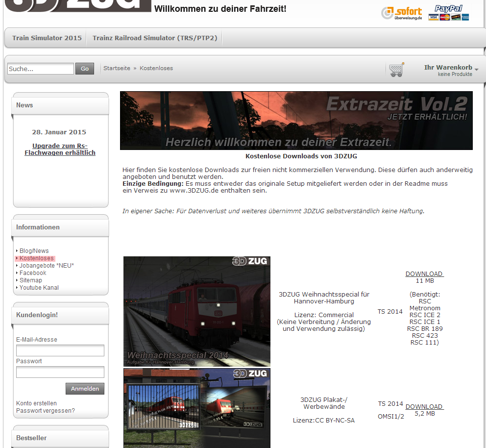Click '3DZUG Weihnachtsspecial für Hannover-Hamburg' text
The height and width of the screenshot is (448, 486).
click(x=324, y=298)
